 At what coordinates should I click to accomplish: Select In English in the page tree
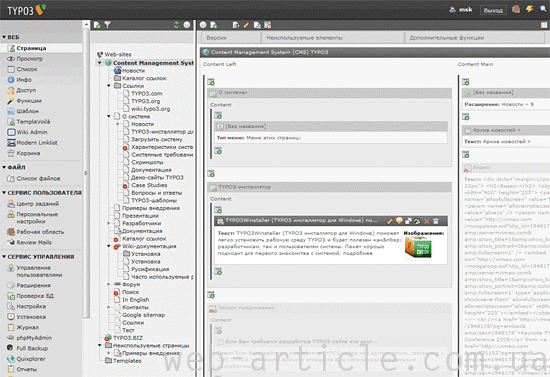coord(135,299)
